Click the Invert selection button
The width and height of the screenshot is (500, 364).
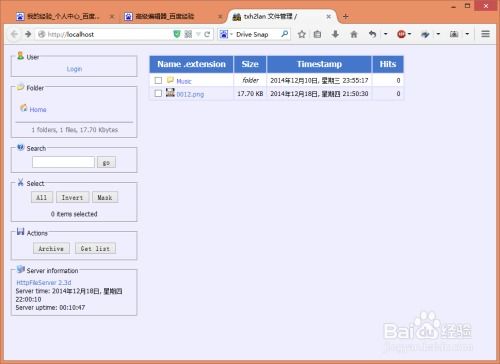pos(72,197)
